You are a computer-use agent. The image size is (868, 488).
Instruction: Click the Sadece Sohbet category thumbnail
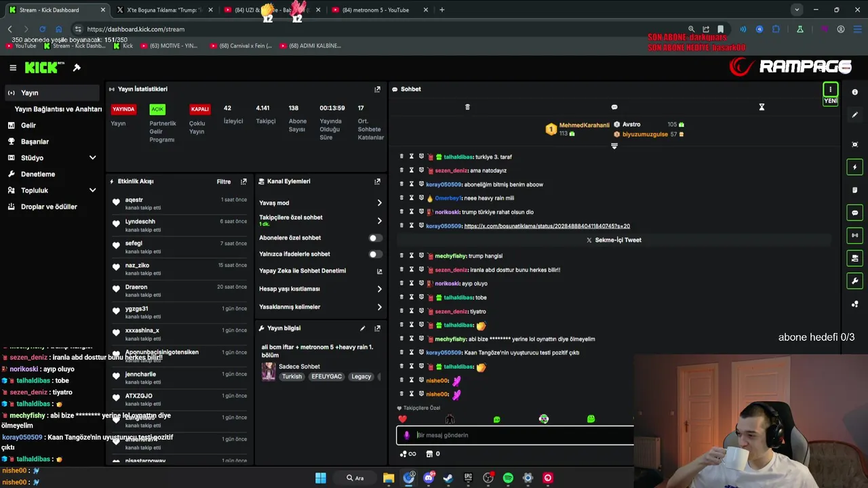click(x=269, y=372)
